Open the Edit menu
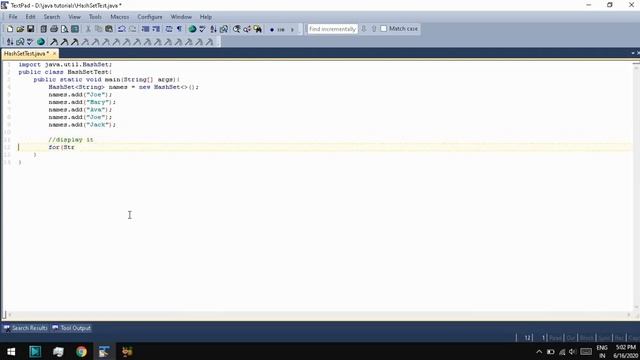 31,17
